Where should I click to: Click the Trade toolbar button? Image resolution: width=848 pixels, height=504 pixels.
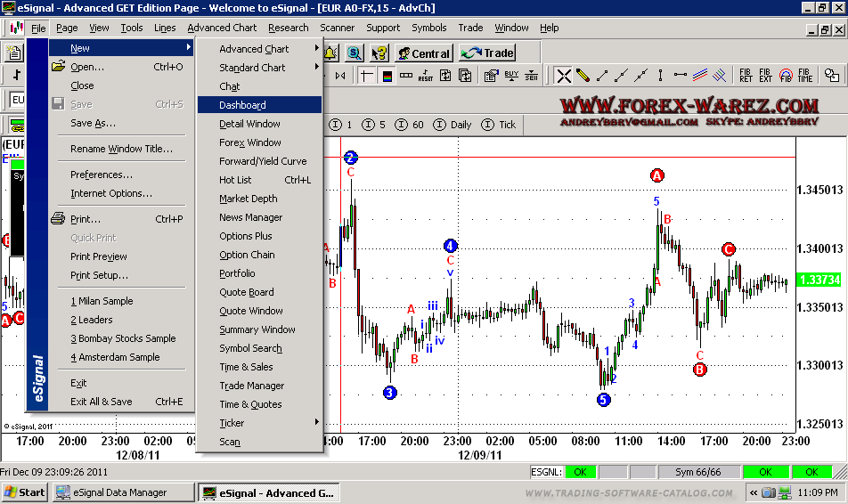(488, 53)
